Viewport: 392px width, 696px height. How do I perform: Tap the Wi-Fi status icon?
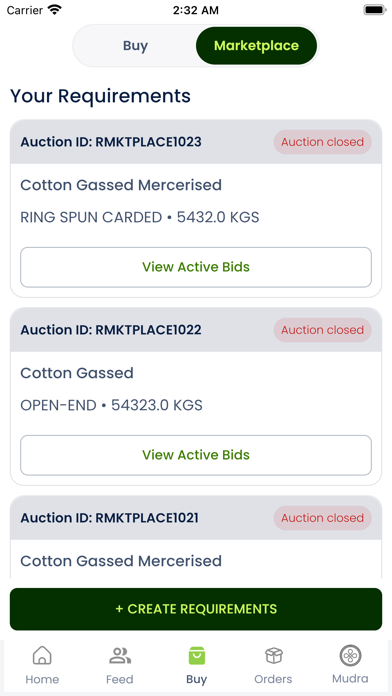tap(55, 10)
